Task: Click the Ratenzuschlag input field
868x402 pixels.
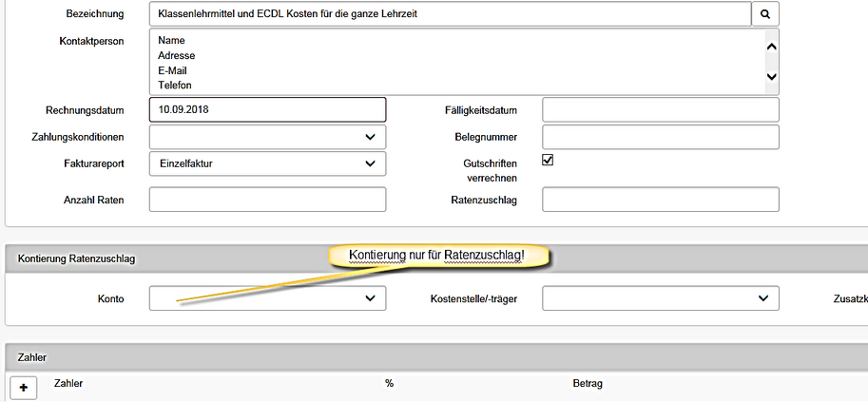Action: 661,200
